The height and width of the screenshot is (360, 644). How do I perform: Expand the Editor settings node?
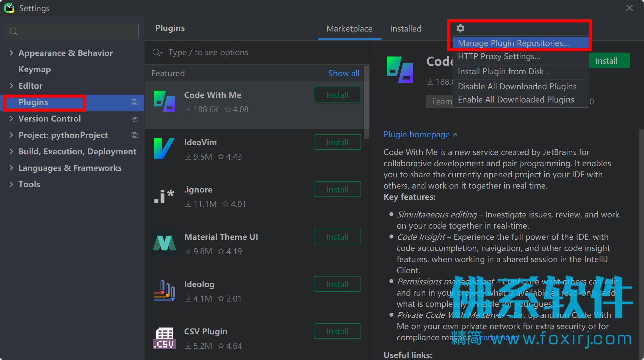[11, 86]
